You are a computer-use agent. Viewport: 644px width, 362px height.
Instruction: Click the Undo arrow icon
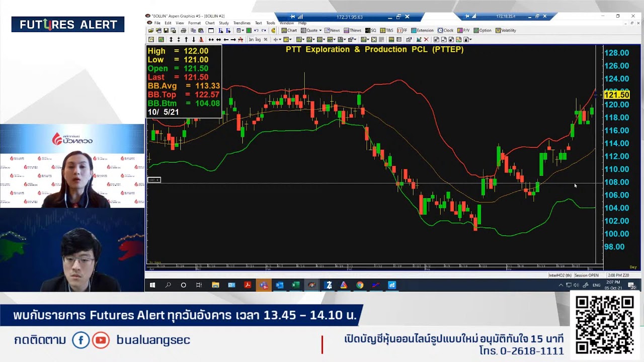(x=256, y=30)
